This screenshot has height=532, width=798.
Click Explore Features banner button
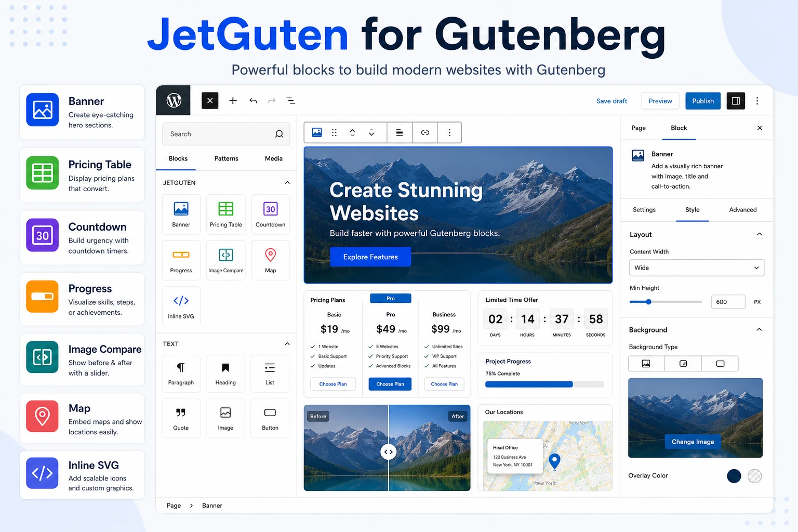tap(370, 257)
